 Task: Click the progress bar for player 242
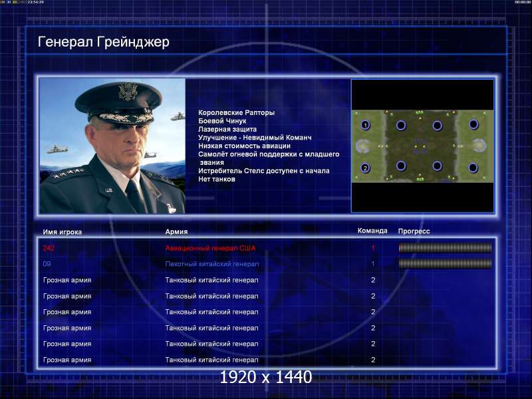pos(445,248)
